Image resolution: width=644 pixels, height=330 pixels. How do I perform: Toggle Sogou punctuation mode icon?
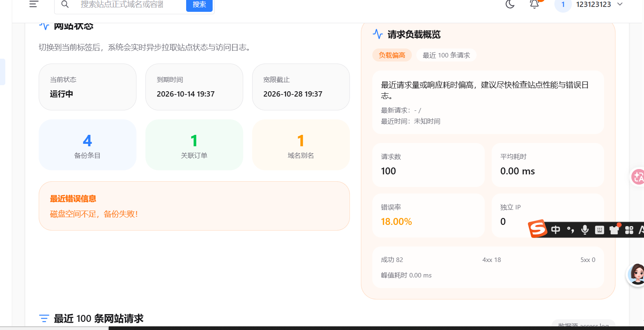point(571,230)
